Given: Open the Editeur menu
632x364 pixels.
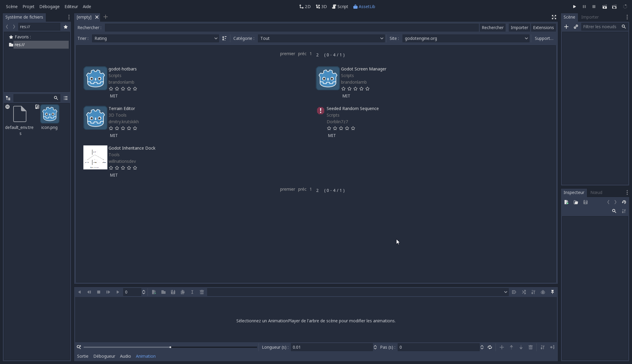Looking at the screenshot, I should [71, 7].
